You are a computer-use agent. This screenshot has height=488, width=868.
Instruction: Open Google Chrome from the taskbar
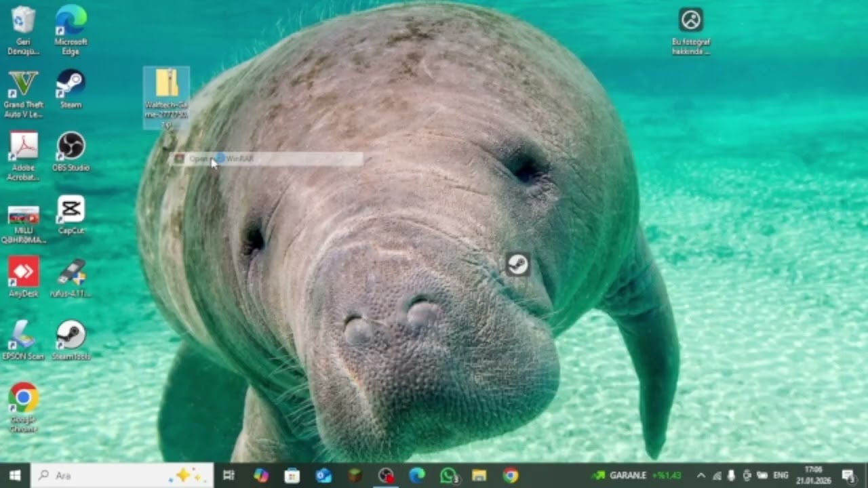(511, 476)
